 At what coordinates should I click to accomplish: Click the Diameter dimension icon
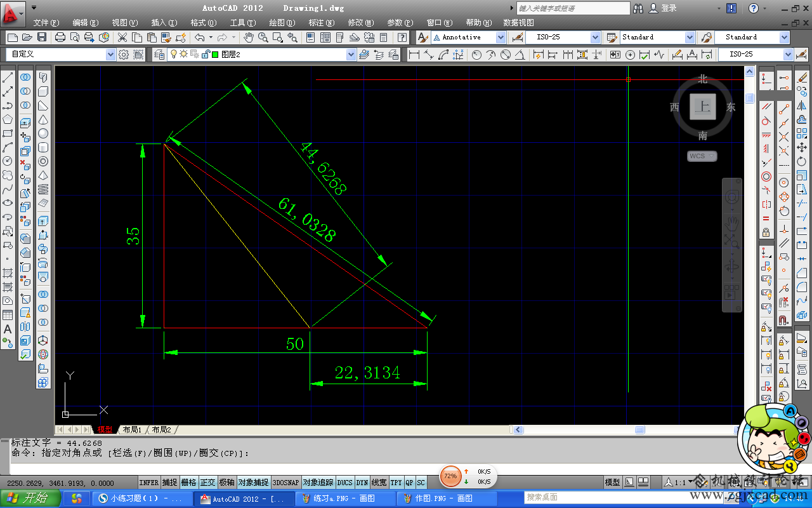(x=506, y=55)
